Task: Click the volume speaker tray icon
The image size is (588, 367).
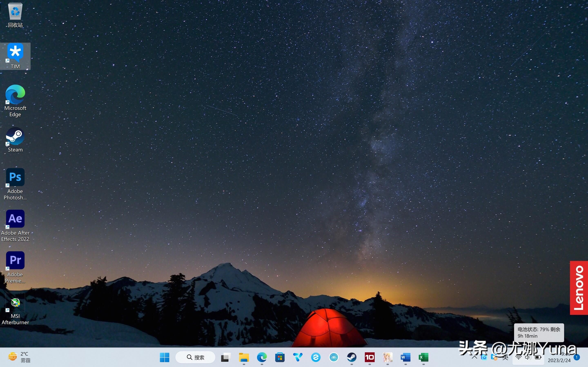Action: (x=528, y=357)
